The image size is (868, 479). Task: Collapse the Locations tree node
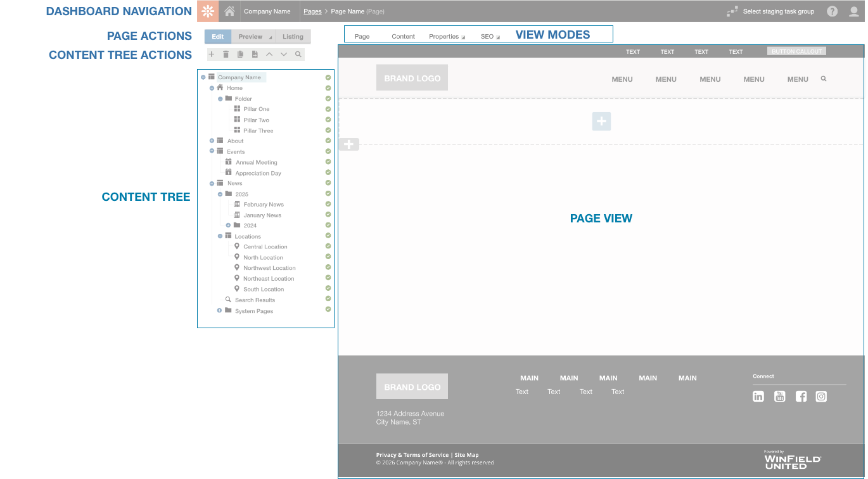click(x=220, y=236)
